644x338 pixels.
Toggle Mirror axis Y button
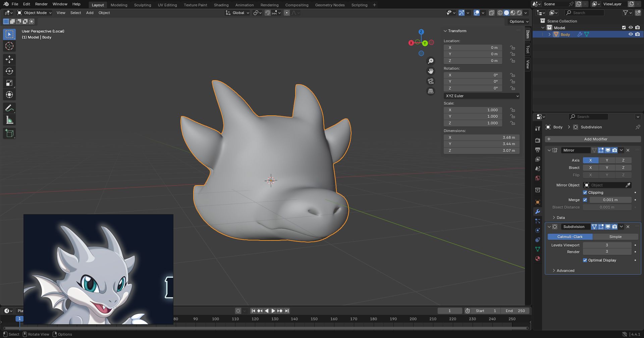point(607,160)
